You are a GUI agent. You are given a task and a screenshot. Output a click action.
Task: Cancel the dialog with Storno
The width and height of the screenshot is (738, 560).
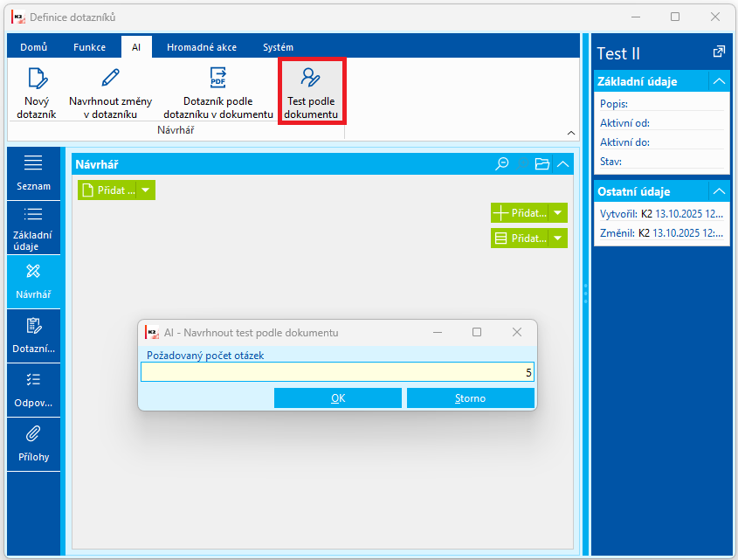pos(470,398)
